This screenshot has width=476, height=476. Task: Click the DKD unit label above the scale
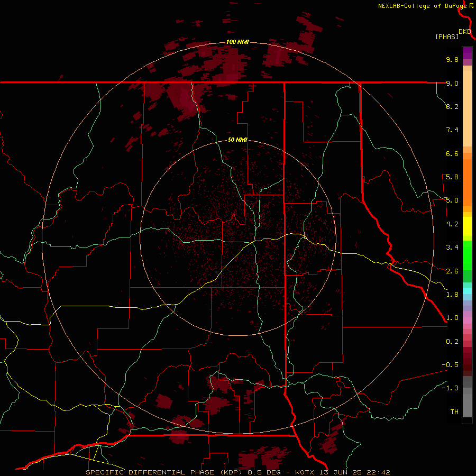coord(465,32)
